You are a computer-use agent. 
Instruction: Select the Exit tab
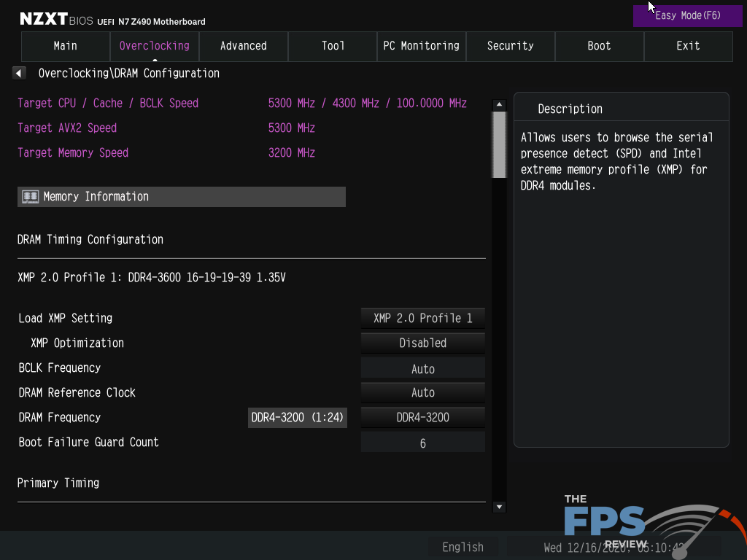click(689, 46)
